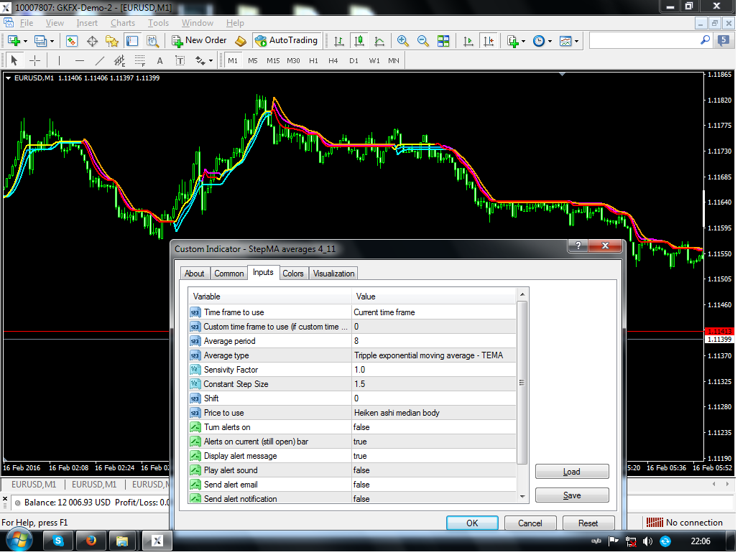This screenshot has width=753, height=560.
Task: Select the crosshair tool
Action: pos(34,60)
